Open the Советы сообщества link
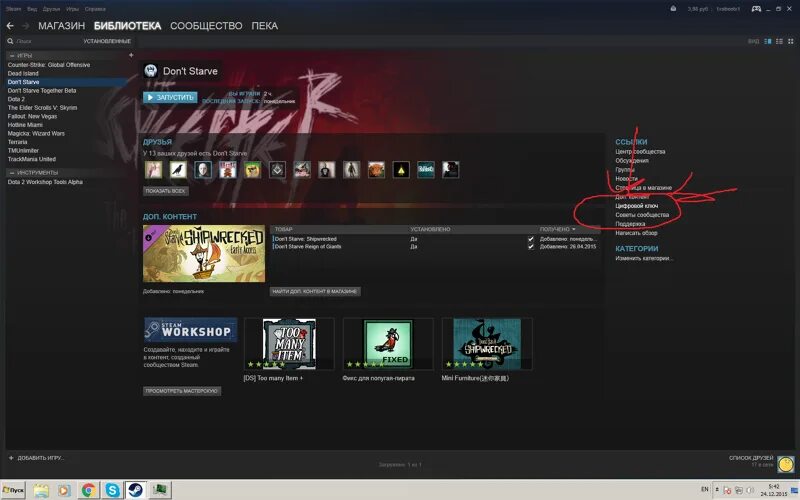 click(642, 215)
